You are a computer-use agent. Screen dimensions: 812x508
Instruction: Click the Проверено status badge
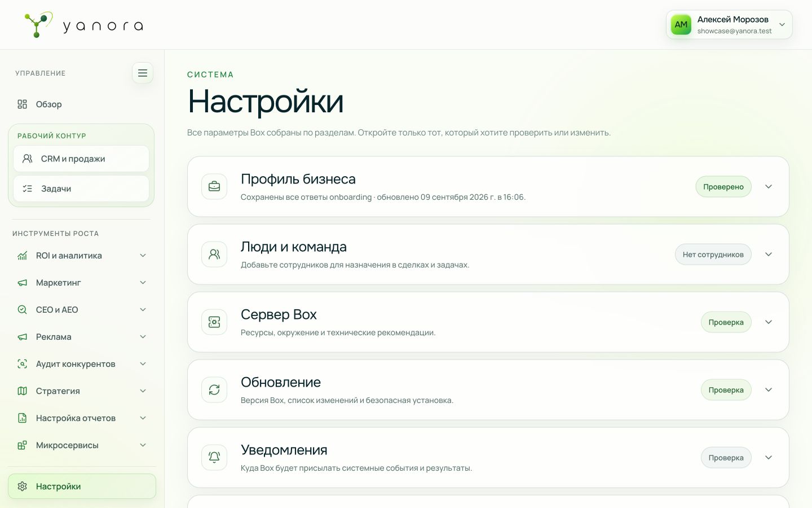coord(723,187)
